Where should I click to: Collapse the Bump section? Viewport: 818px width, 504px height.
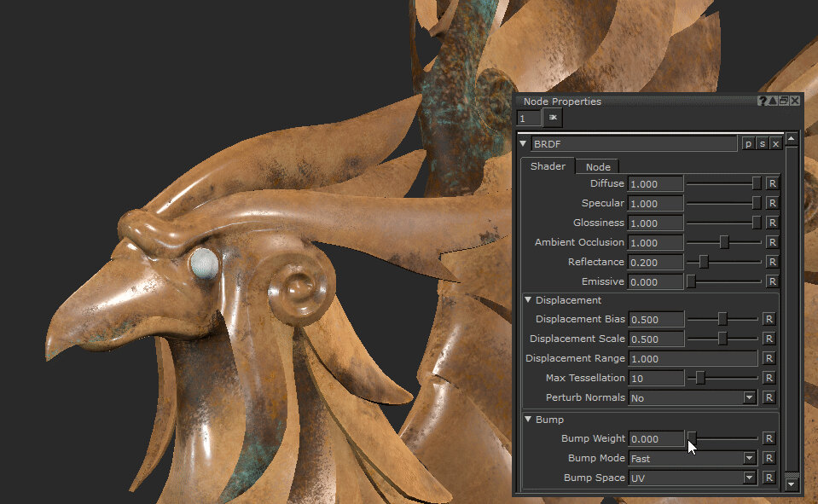tap(528, 420)
